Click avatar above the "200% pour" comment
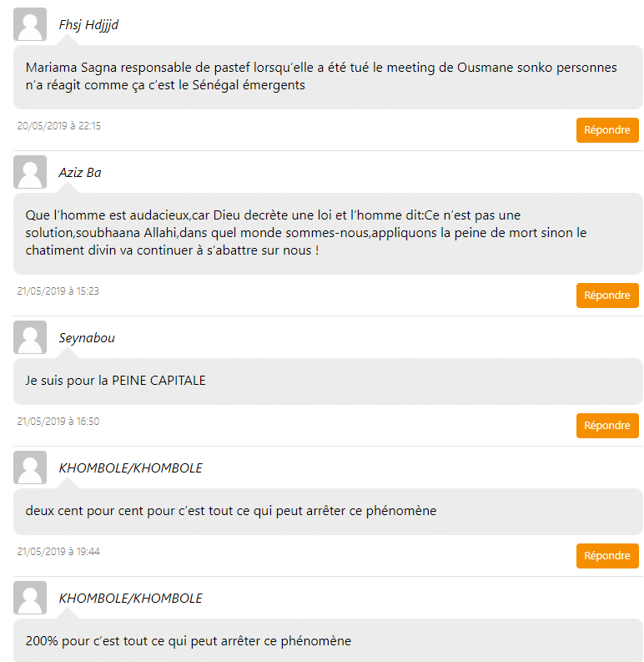 [x=30, y=598]
